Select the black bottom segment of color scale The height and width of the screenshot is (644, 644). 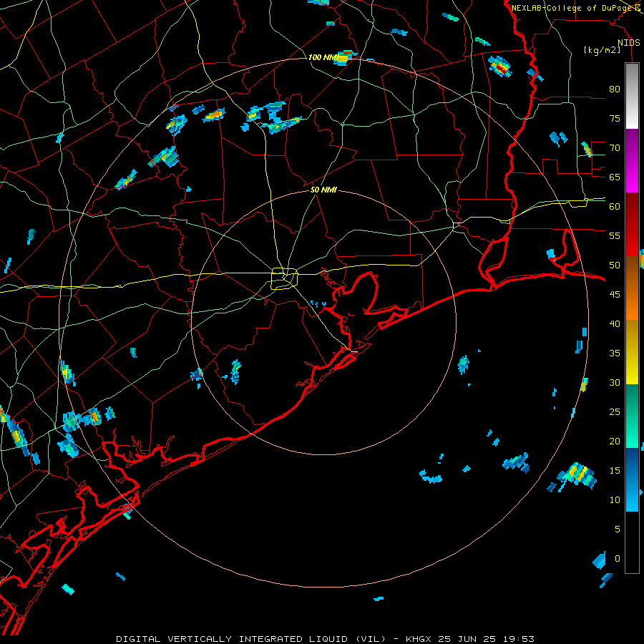click(x=632, y=542)
